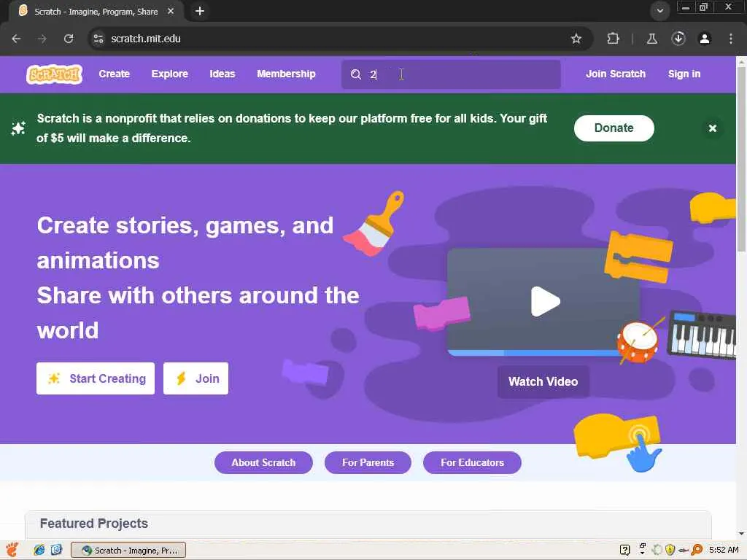
Task: Click the Watch Video button
Action: tap(543, 381)
